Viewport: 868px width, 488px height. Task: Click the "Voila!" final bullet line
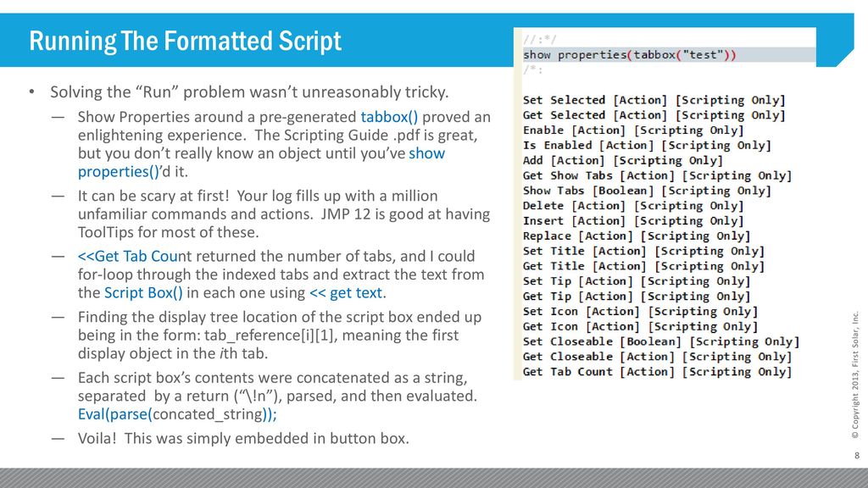point(243,438)
